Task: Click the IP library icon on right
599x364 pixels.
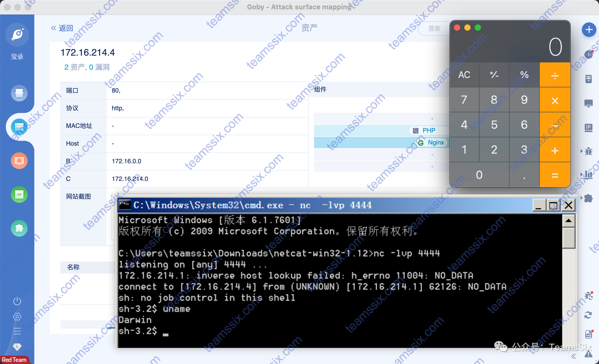Action: [x=588, y=127]
